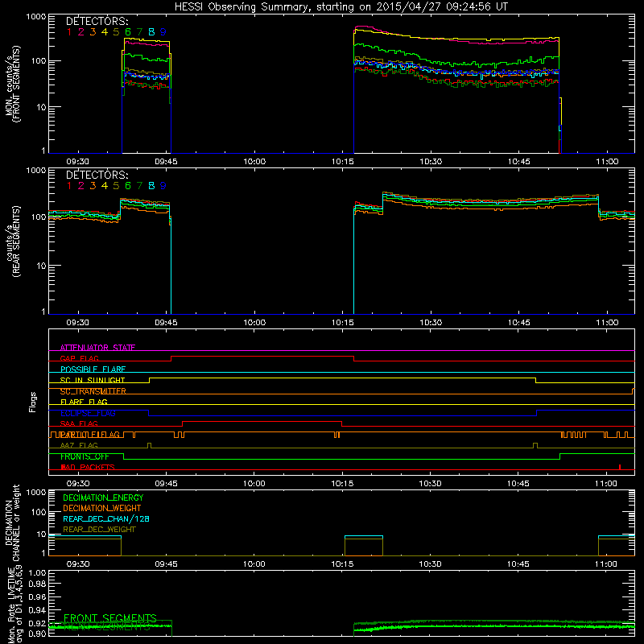The height and width of the screenshot is (644, 644).
Task: Select the ATTENUATOR_STATE flag label
Action: point(97,348)
